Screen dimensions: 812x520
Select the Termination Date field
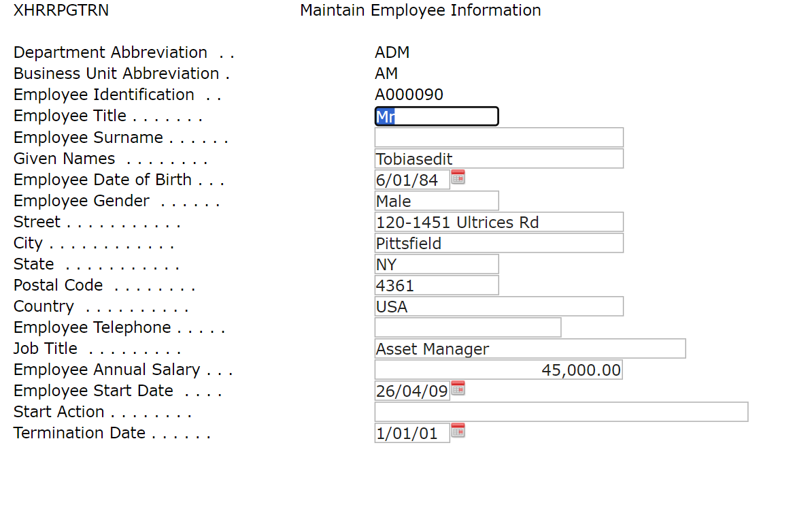point(411,434)
